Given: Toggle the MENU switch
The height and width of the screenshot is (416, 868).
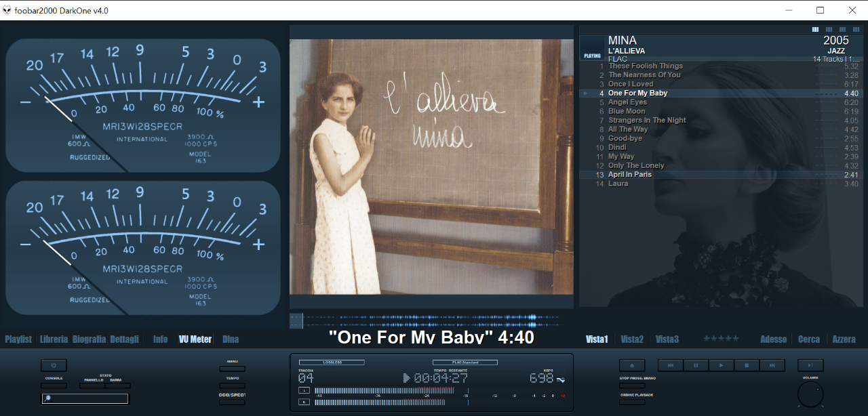Looking at the screenshot, I should coord(232,369).
